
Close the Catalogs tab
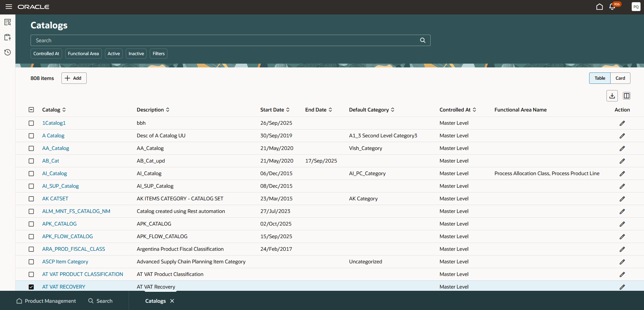pos(172,301)
